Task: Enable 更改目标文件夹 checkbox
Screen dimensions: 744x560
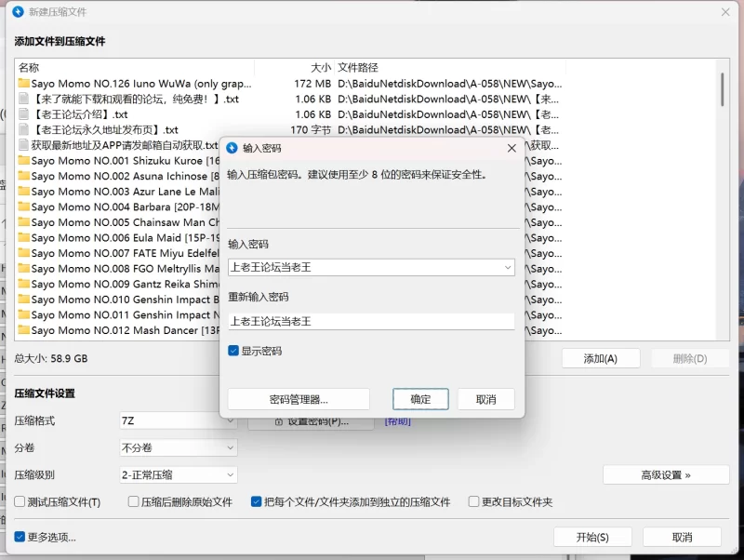Action: click(x=473, y=501)
